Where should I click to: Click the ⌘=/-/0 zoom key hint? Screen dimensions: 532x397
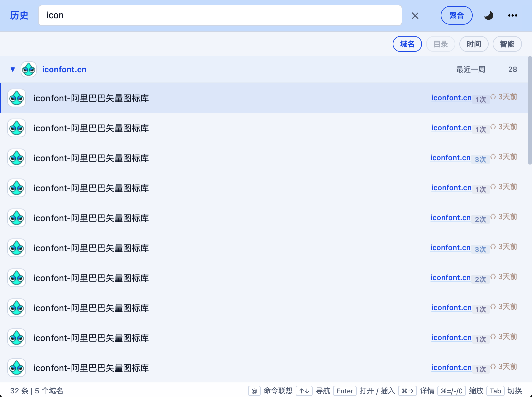point(452,391)
